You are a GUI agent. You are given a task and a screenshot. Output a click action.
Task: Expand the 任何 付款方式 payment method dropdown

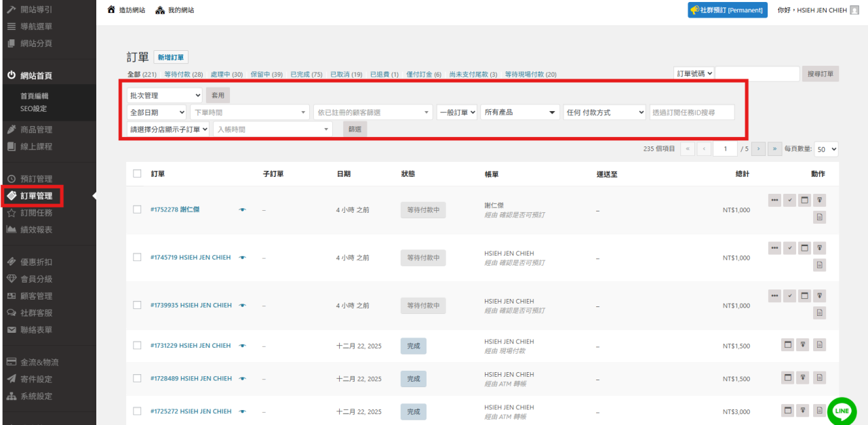[604, 113]
